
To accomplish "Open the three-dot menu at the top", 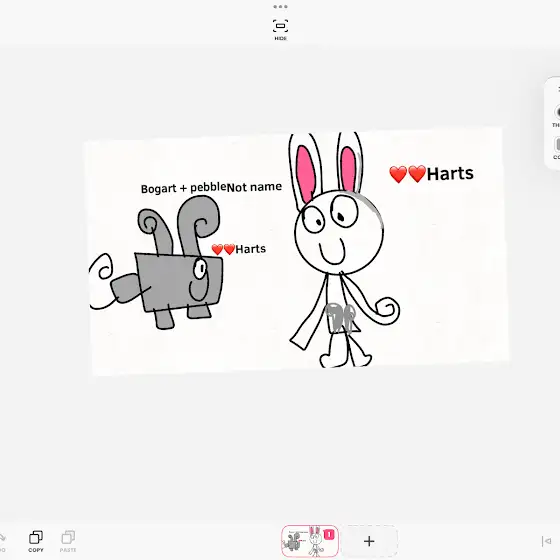I will click(x=280, y=7).
